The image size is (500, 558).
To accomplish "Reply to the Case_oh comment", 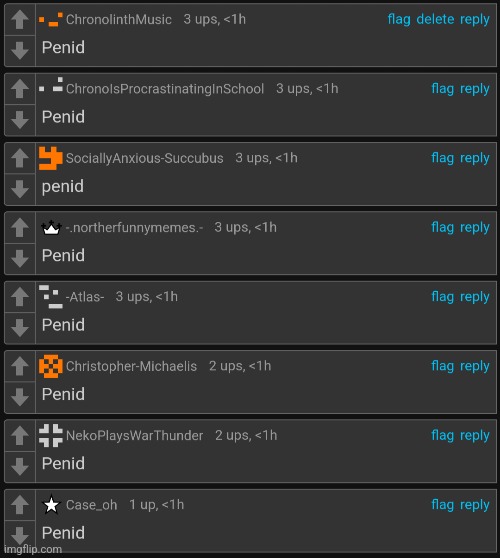I will [x=475, y=505].
